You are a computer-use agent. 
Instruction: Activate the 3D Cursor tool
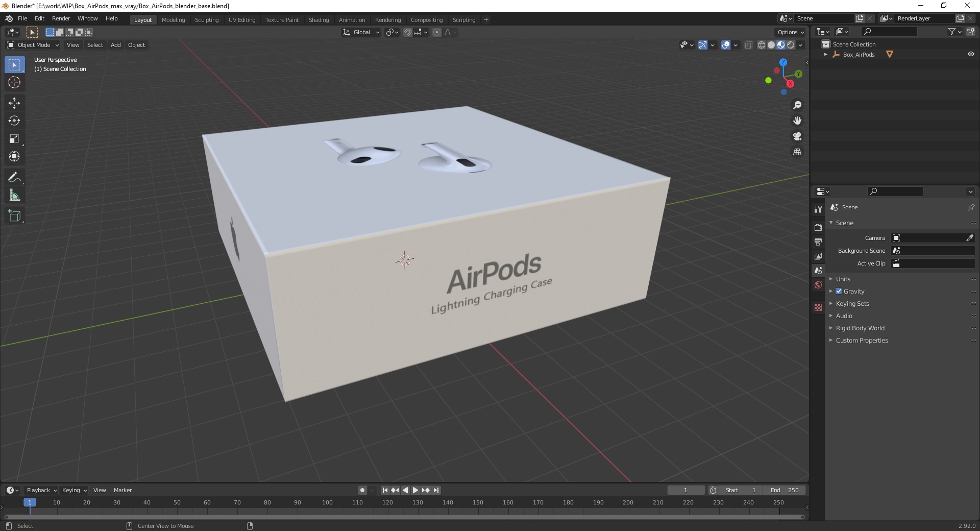tap(14, 82)
